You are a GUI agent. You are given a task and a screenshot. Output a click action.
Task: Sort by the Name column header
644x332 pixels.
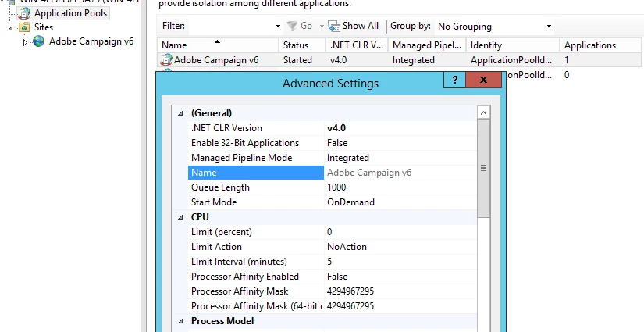(x=218, y=45)
